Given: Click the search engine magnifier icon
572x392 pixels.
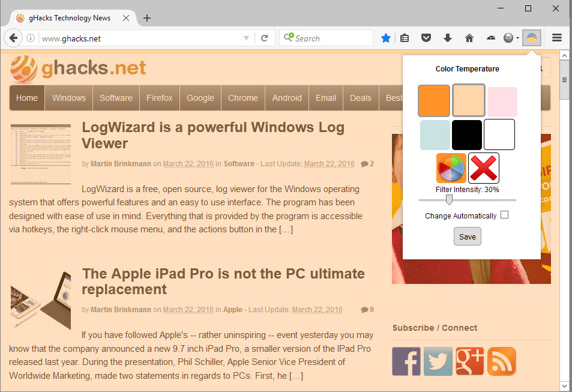Looking at the screenshot, I should [288, 37].
